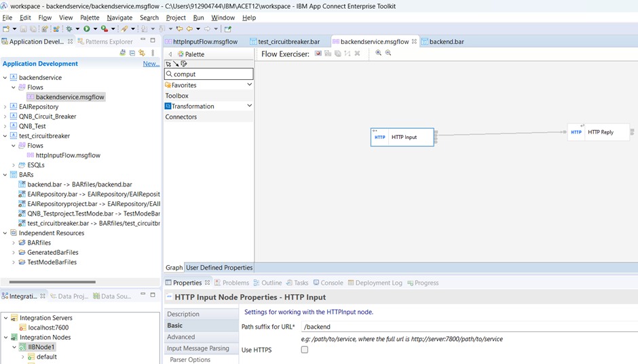Image resolution: width=638 pixels, height=364 pixels.
Task: Hide the Palette using the collapse arrow
Action: point(170,54)
